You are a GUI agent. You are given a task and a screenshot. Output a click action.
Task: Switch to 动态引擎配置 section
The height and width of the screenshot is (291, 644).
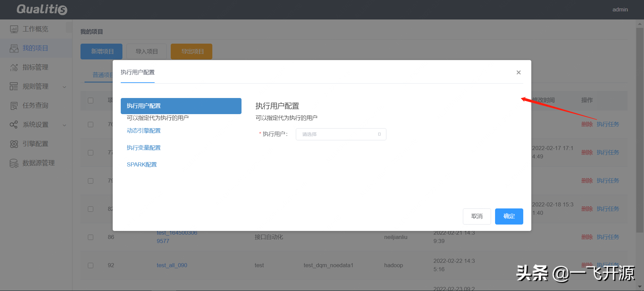click(144, 131)
